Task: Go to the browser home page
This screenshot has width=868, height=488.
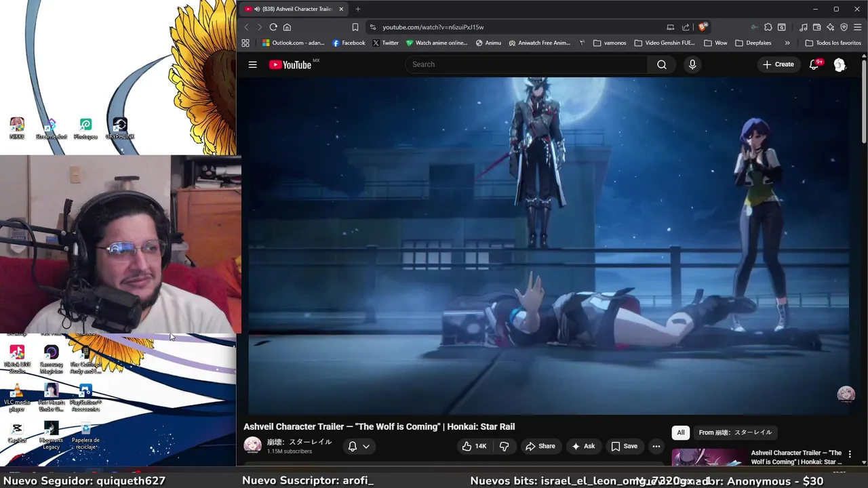Action: tap(287, 27)
